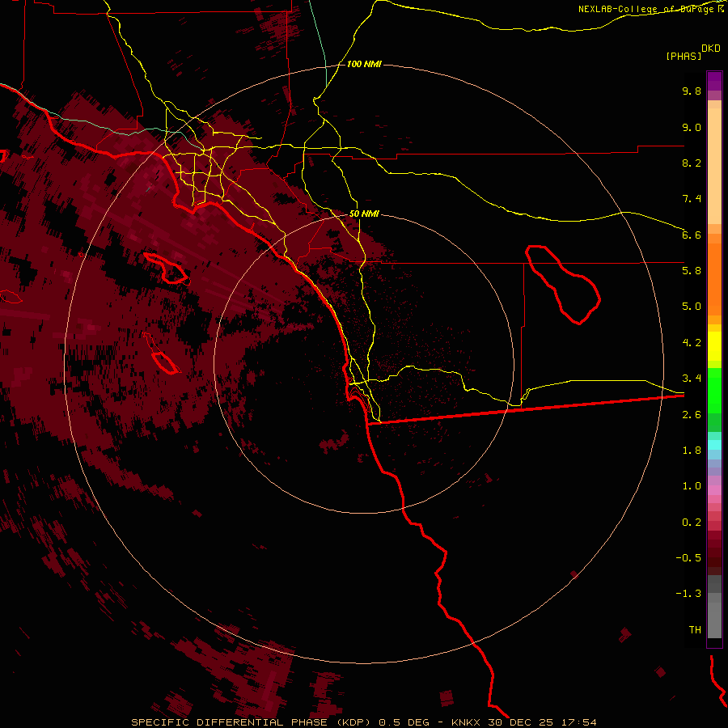Select the 4.2 scale label

[692, 343]
